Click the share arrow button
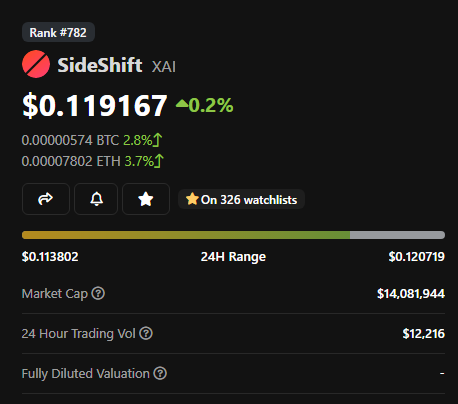 click(x=46, y=199)
